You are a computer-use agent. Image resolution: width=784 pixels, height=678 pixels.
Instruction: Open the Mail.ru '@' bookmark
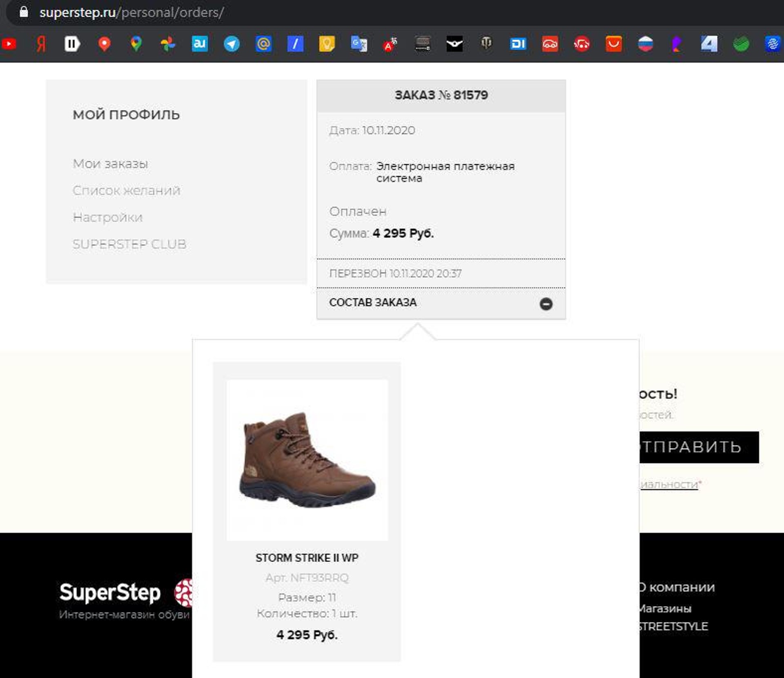click(263, 44)
